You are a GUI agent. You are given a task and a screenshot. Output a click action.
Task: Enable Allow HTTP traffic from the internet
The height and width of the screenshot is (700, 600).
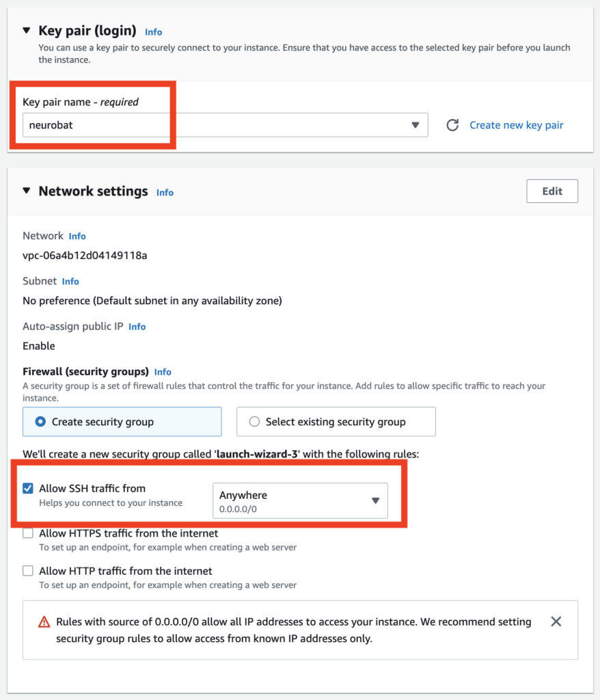click(28, 571)
